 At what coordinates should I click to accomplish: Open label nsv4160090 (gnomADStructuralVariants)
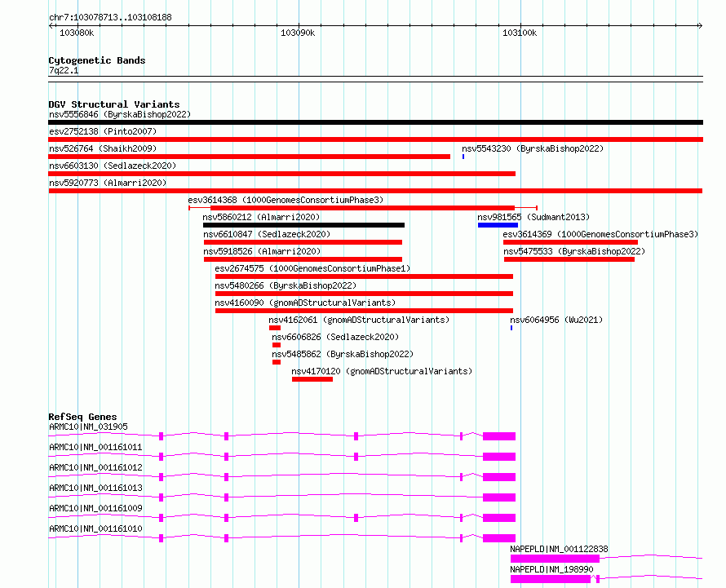point(305,303)
